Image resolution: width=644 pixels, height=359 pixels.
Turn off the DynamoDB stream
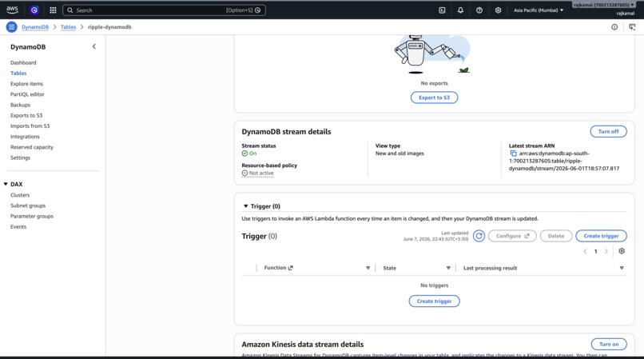pyautogui.click(x=608, y=132)
